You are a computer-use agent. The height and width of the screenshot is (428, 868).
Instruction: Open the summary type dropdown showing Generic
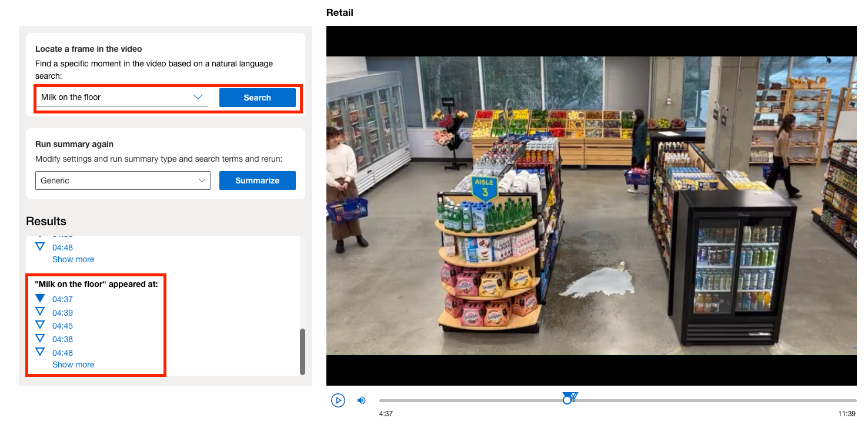pos(202,180)
